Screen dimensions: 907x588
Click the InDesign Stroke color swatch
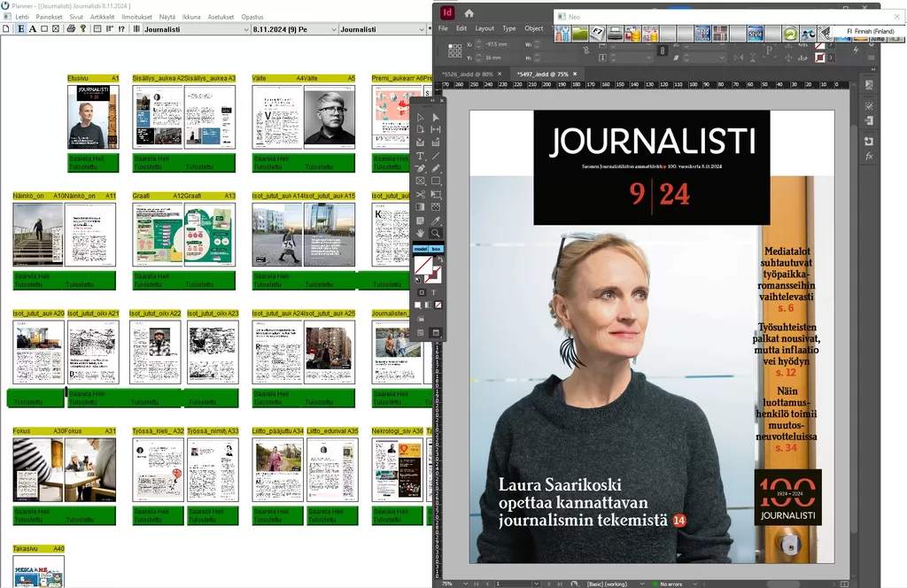coord(433,275)
